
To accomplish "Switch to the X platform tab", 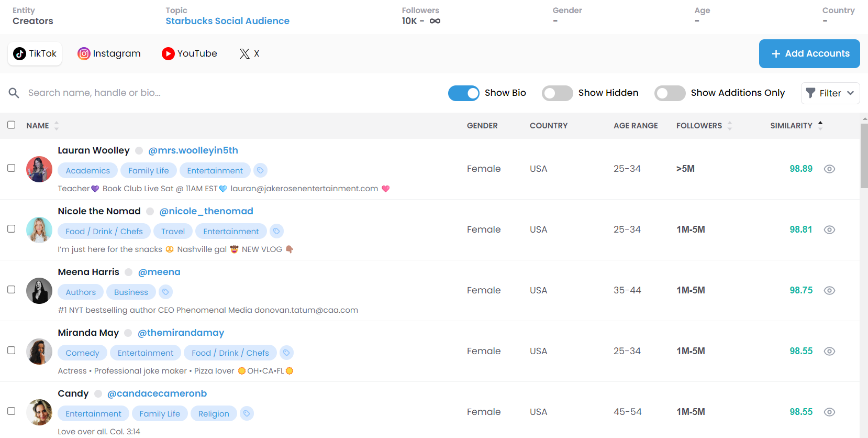I will [250, 53].
